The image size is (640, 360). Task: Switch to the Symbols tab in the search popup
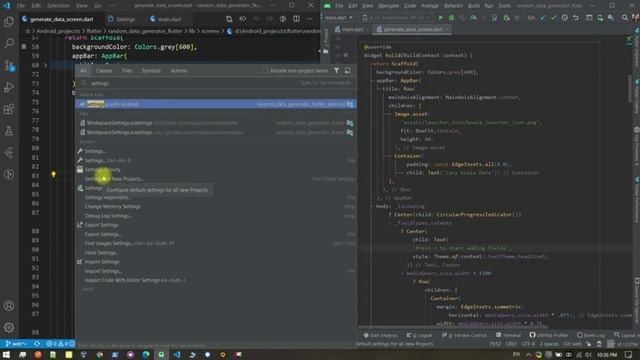pyautogui.click(x=151, y=71)
